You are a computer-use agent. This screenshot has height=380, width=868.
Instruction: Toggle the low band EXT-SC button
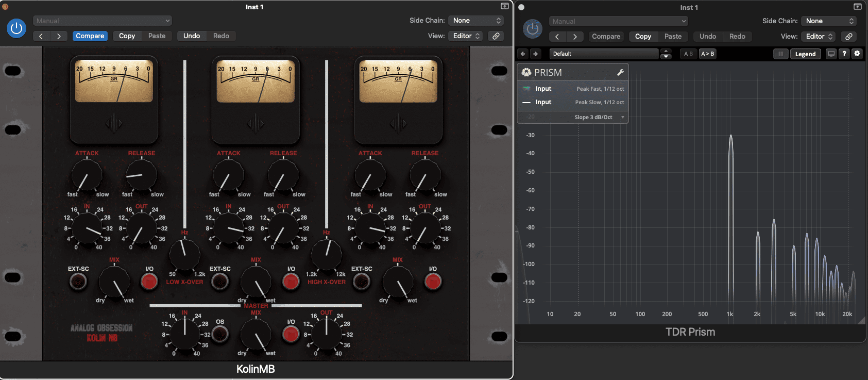[x=78, y=282]
